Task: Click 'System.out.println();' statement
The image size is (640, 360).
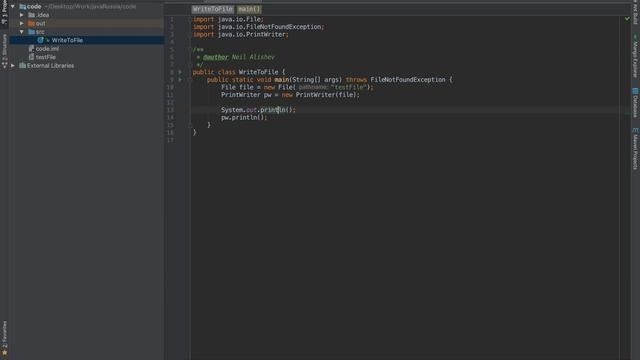Action: click(258, 110)
